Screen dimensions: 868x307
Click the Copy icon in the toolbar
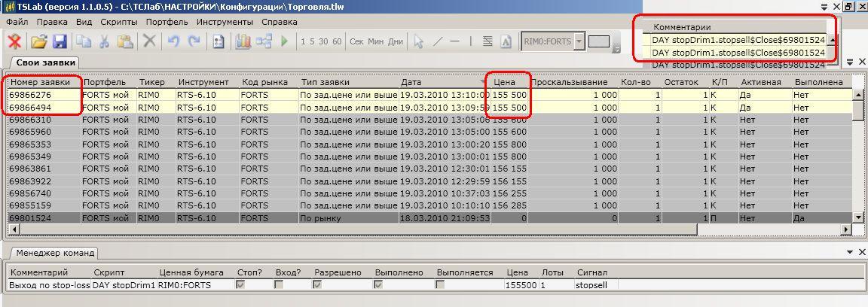84,41
